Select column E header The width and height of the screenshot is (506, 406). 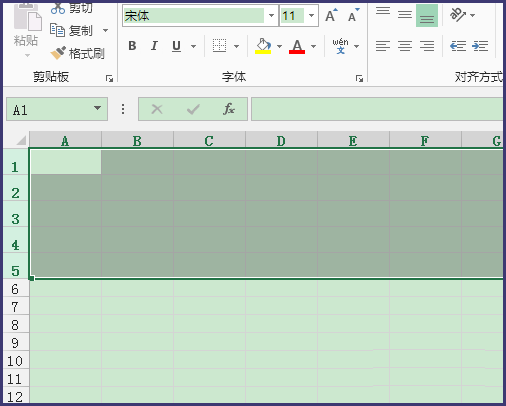pos(353,140)
